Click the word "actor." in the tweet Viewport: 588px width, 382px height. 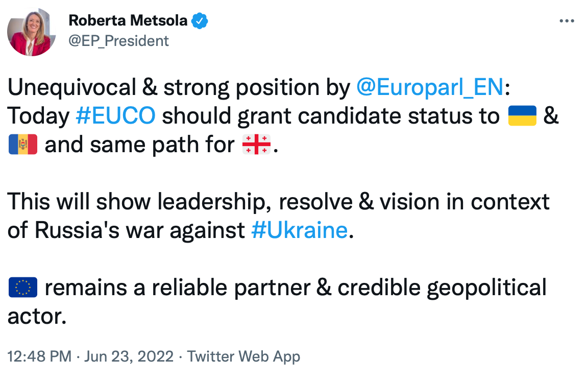click(37, 316)
